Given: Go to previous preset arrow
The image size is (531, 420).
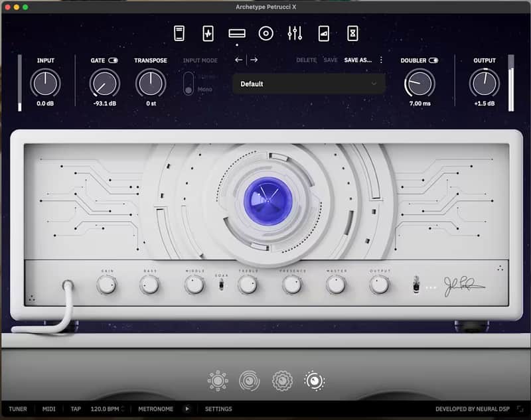Looking at the screenshot, I should coord(239,60).
